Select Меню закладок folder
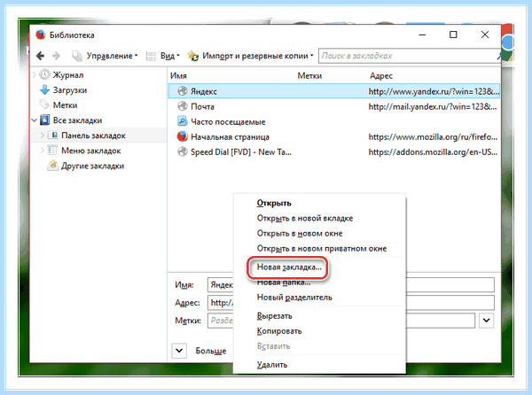The width and height of the screenshot is (532, 395). point(91,151)
